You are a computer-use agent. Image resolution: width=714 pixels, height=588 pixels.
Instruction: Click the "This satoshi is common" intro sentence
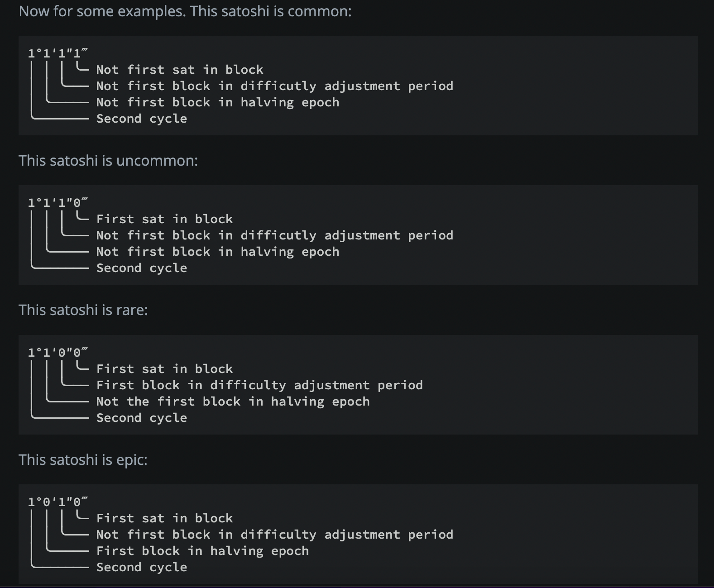click(185, 11)
